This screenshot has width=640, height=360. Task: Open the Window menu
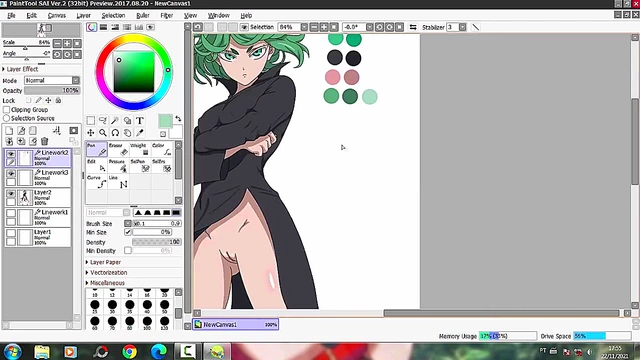(x=219, y=16)
